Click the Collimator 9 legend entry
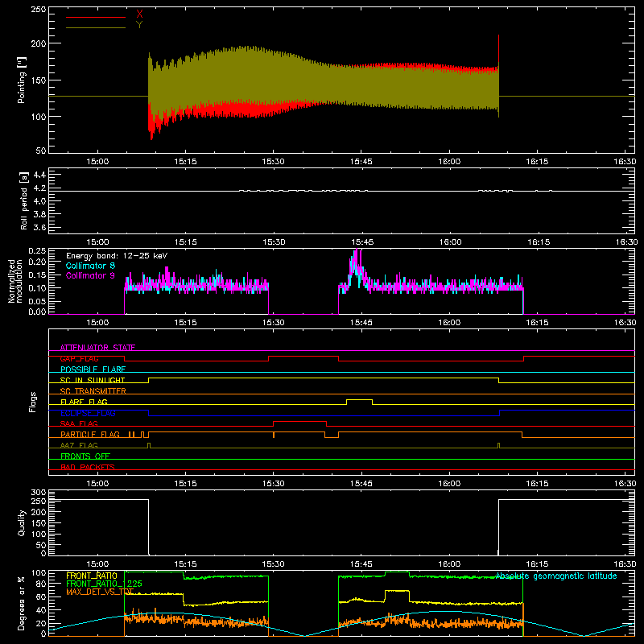The height and width of the screenshot is (644, 644). coord(90,275)
